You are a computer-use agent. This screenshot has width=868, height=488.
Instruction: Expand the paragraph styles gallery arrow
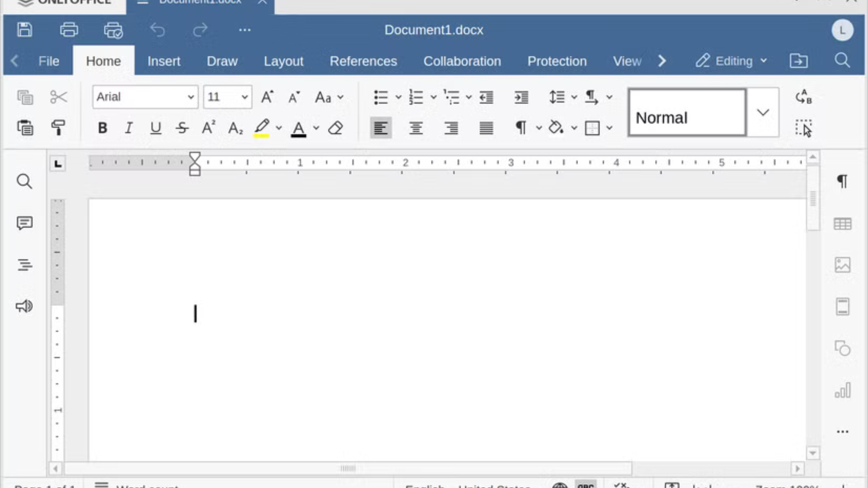click(x=763, y=113)
